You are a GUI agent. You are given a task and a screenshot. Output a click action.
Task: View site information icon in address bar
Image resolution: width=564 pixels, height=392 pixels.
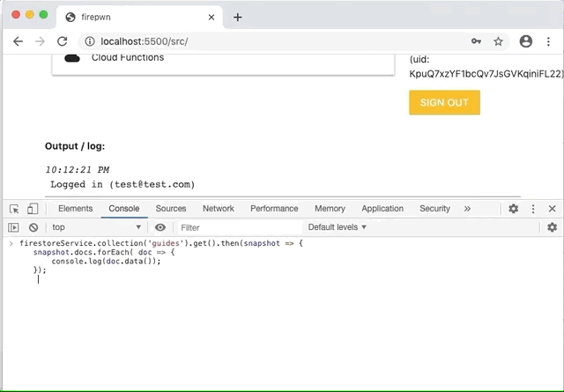[x=90, y=41]
